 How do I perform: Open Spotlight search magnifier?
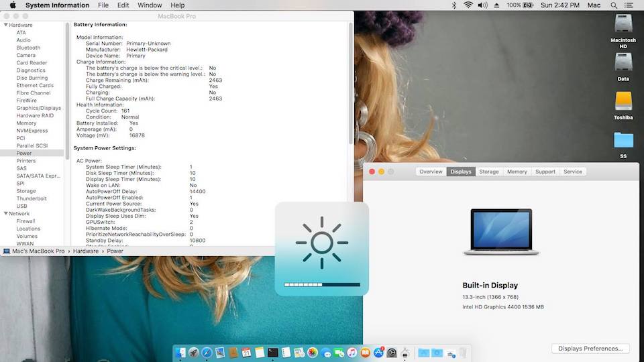tap(614, 5)
